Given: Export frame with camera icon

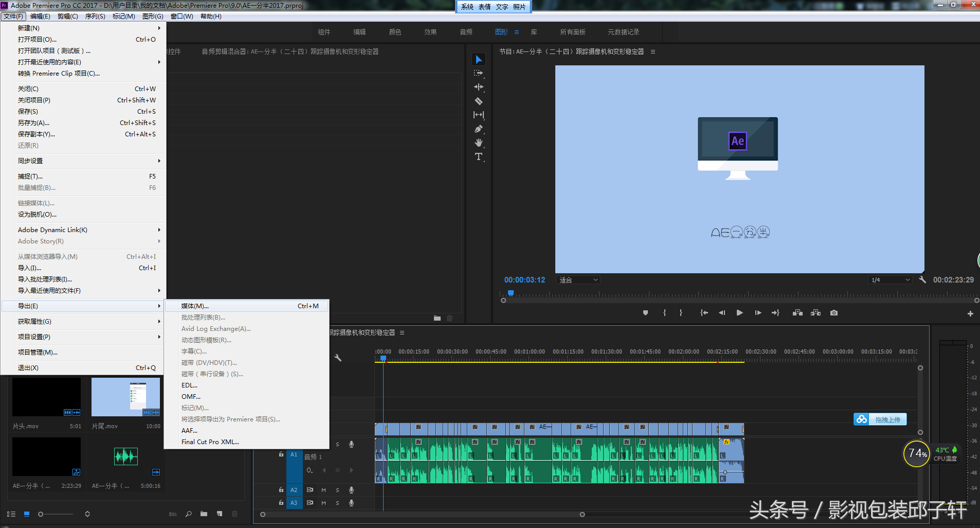Looking at the screenshot, I should click(x=834, y=313).
